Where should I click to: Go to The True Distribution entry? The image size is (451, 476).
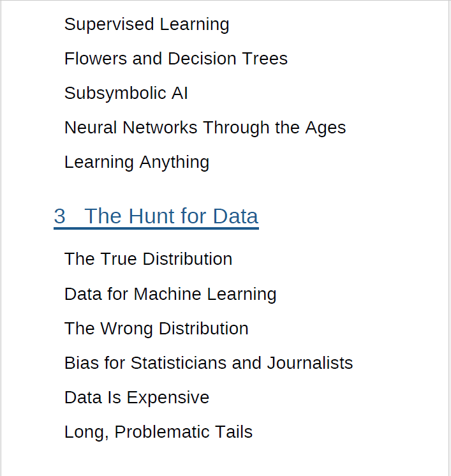[148, 259]
